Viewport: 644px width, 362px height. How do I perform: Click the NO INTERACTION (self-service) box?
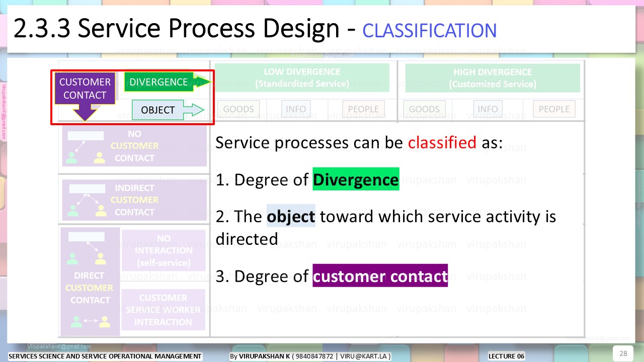[x=164, y=250]
